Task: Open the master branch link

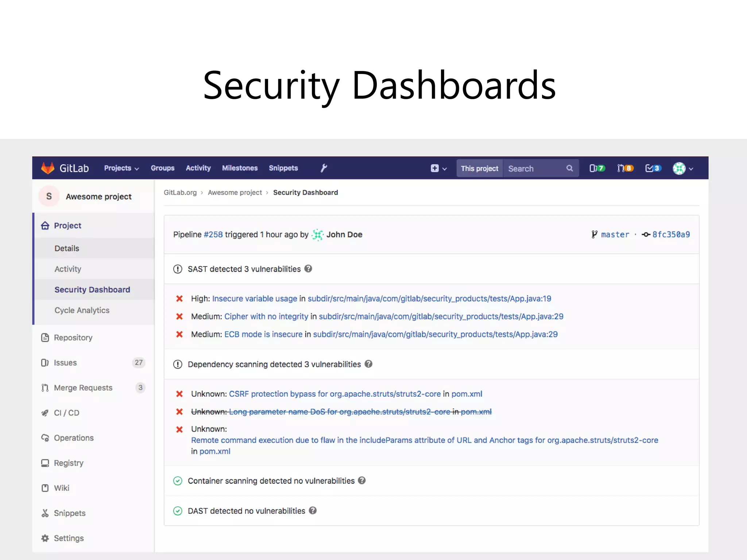Action: point(615,234)
